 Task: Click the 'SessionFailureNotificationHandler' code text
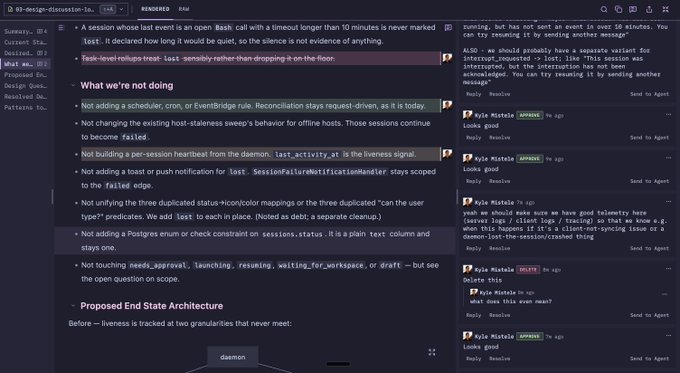point(320,172)
